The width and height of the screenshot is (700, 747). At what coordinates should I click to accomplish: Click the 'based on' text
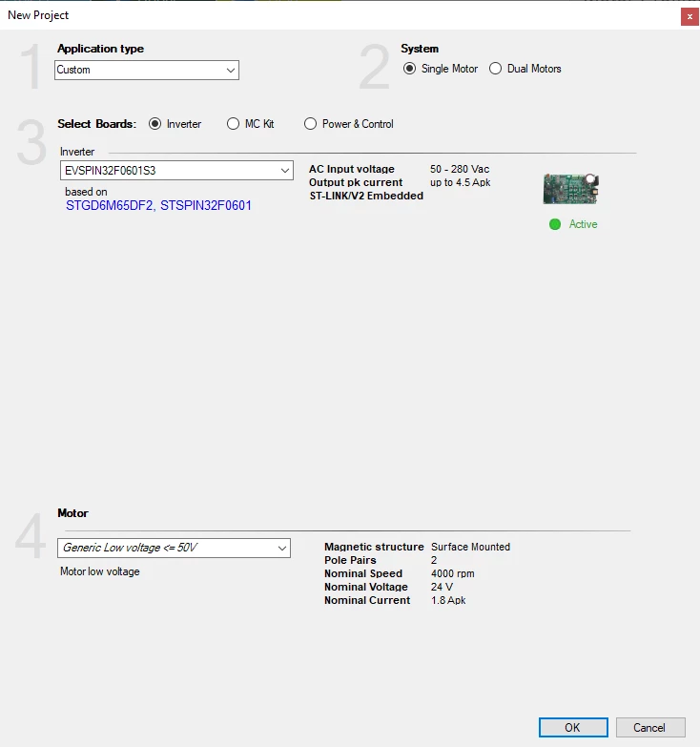click(x=86, y=192)
